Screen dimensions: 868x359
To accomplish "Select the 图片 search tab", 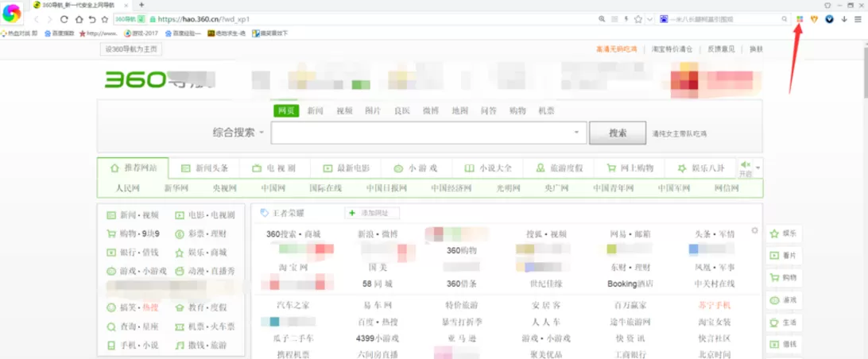I will click(x=373, y=110).
